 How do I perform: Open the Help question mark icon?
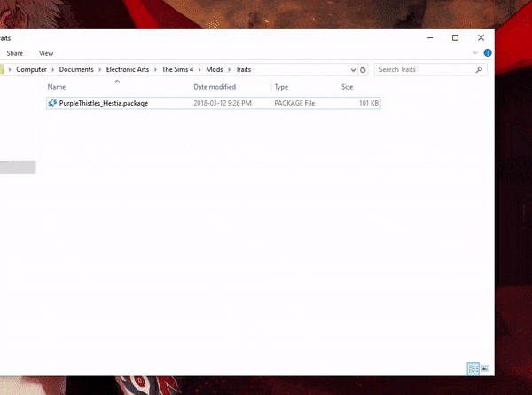click(488, 53)
